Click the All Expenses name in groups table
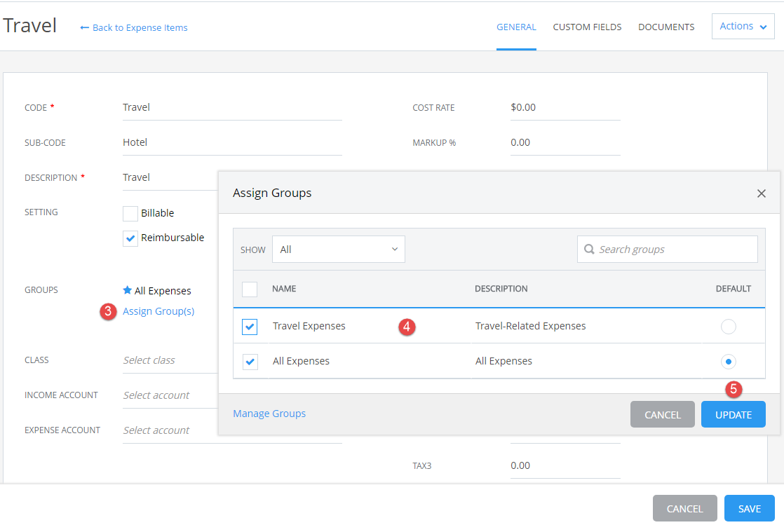 point(301,361)
